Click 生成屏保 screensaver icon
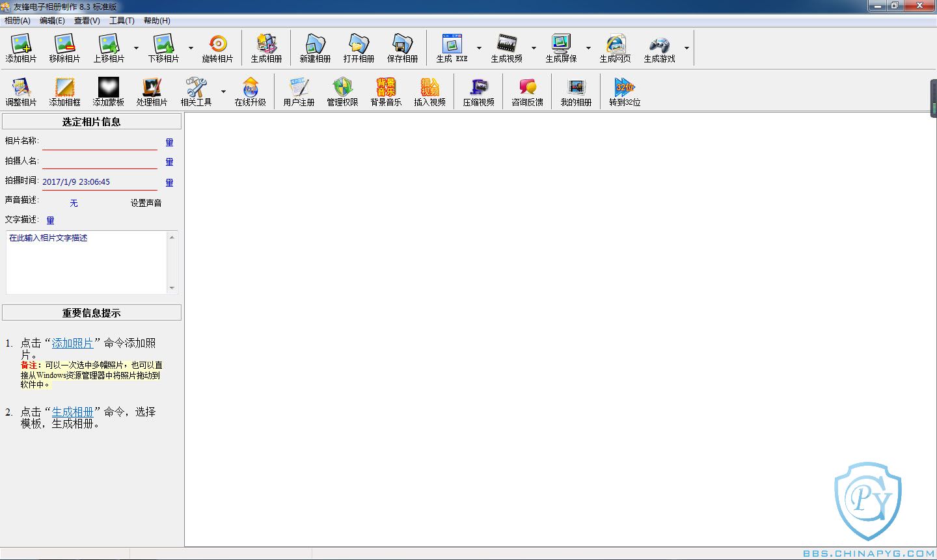Screen dimensions: 937x560 [561, 48]
